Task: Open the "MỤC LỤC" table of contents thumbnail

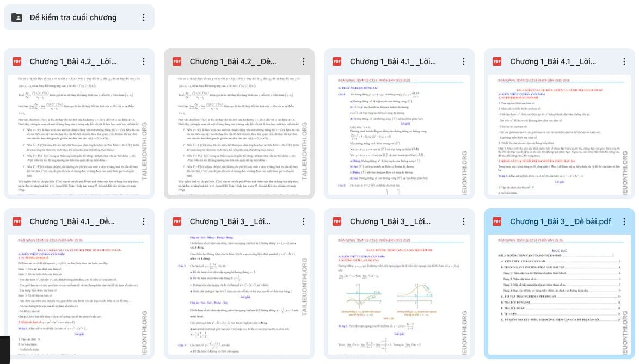Action: (559, 295)
